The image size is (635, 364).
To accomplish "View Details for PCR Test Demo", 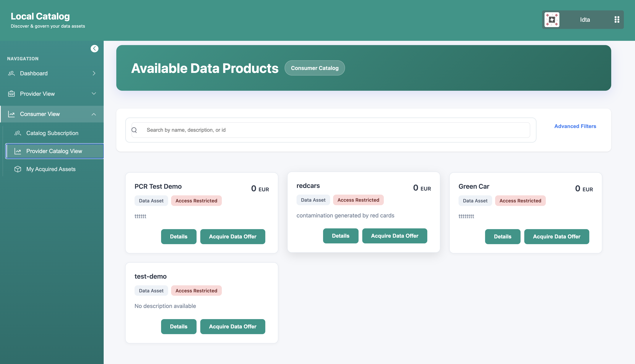I will (179, 237).
